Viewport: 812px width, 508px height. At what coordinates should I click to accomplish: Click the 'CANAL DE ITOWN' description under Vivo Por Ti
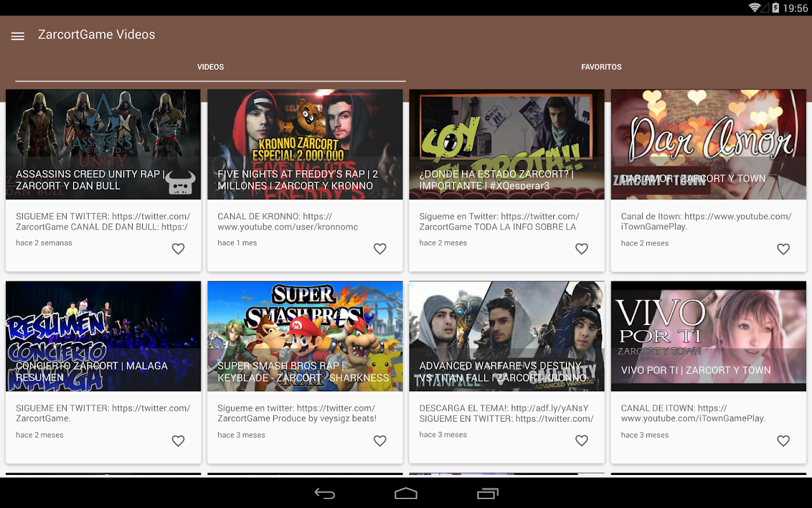[693, 413]
